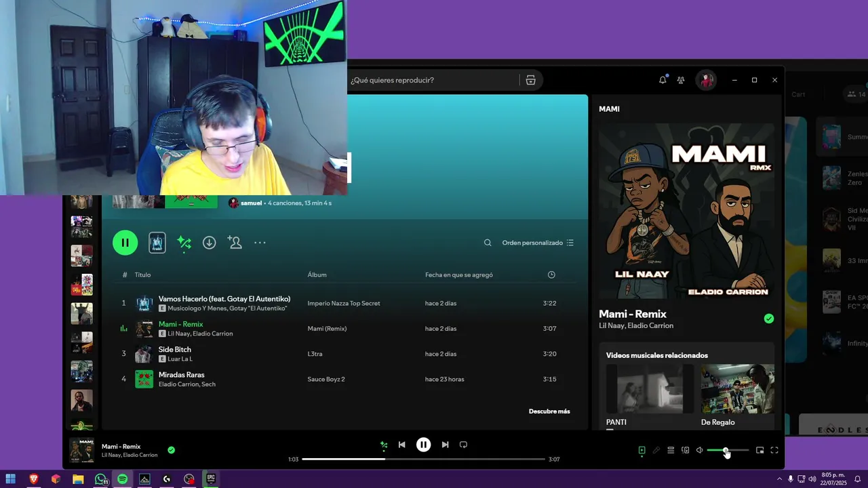Sort by the Álbum column header
The image size is (868, 488).
[317, 274]
